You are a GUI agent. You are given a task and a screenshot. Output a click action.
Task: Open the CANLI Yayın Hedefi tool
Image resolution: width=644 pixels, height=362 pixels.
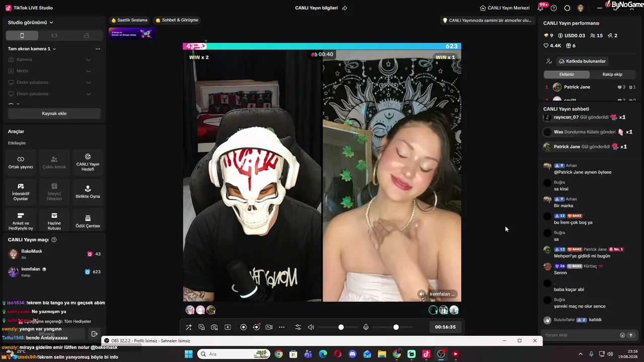[x=88, y=162]
